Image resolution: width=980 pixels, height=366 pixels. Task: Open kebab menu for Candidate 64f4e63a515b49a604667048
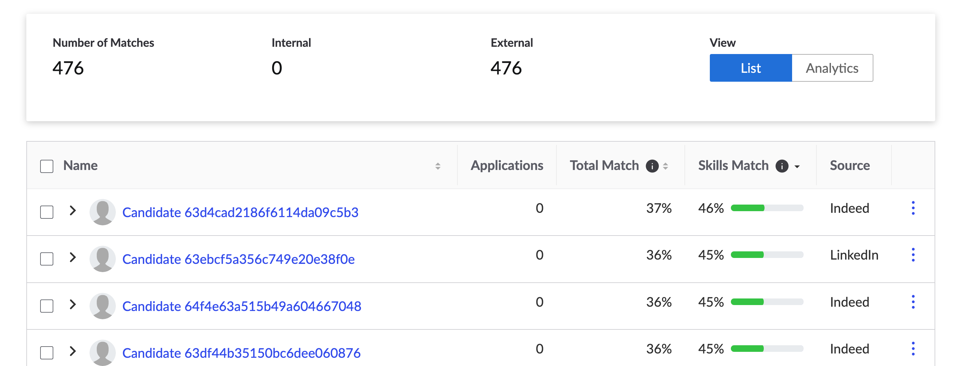[913, 302]
